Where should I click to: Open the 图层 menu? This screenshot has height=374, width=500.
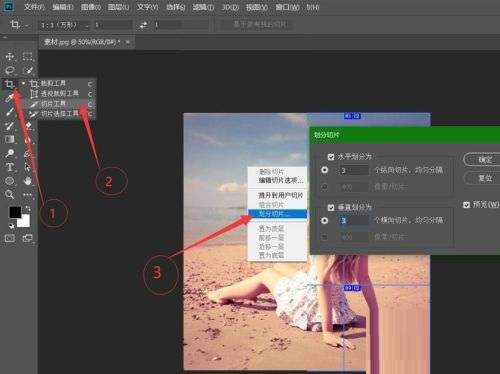118,7
